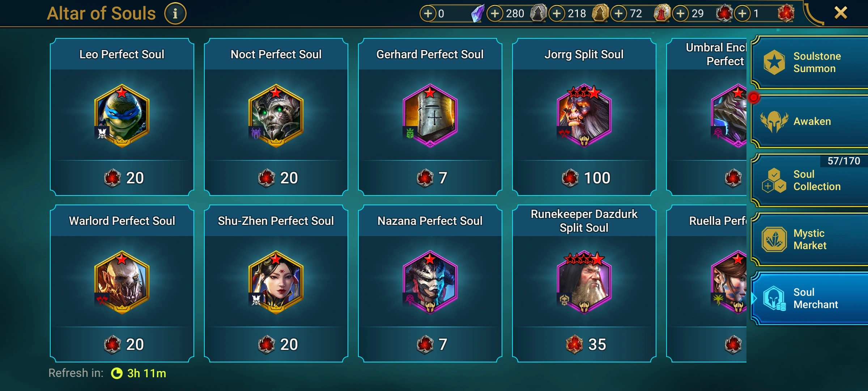Select Soul Merchant tab
This screenshot has width=868, height=391.
point(809,298)
